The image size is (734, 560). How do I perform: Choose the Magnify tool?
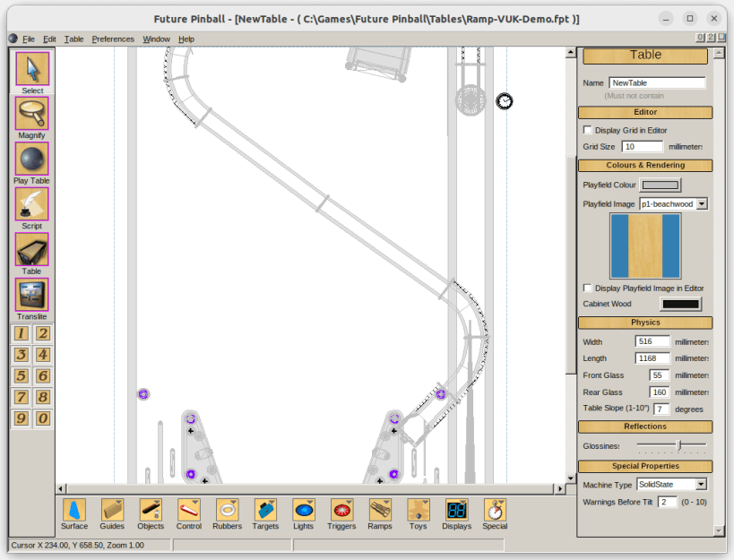click(x=32, y=113)
